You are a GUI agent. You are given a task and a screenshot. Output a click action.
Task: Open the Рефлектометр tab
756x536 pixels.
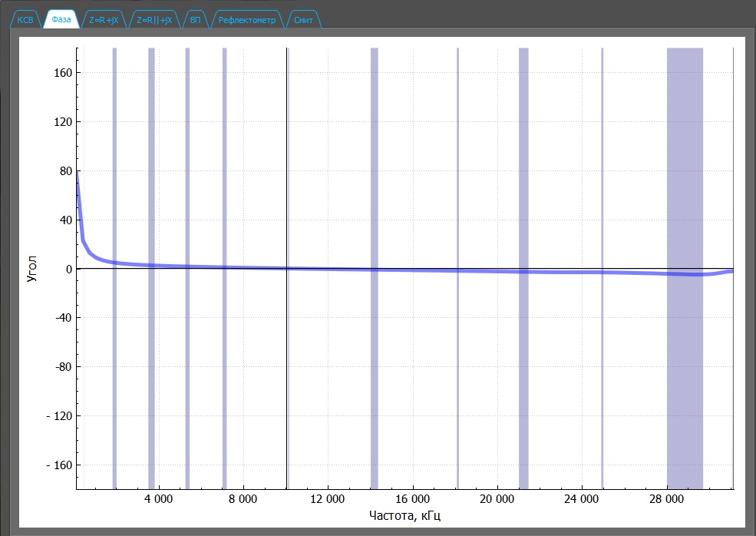coord(246,21)
